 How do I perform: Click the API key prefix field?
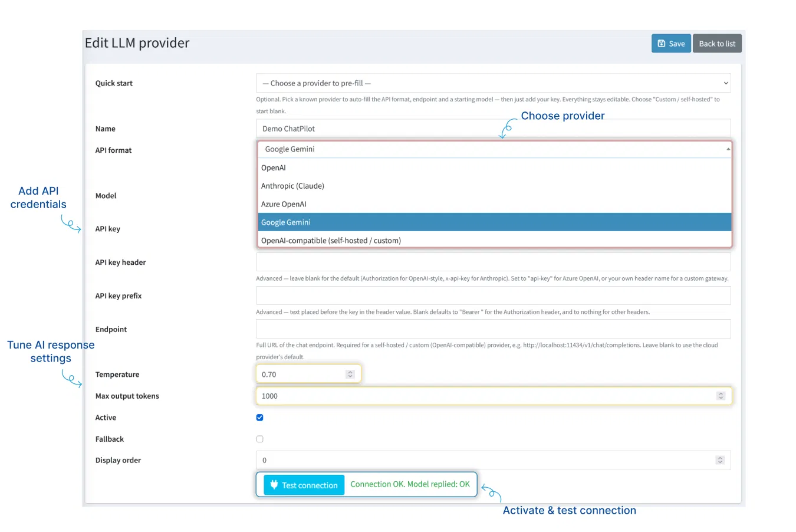pyautogui.click(x=494, y=295)
